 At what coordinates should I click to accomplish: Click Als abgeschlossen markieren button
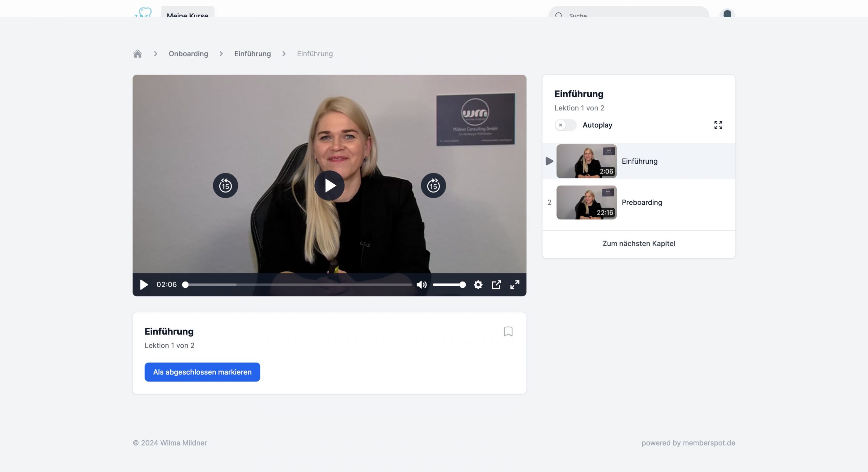coord(202,372)
